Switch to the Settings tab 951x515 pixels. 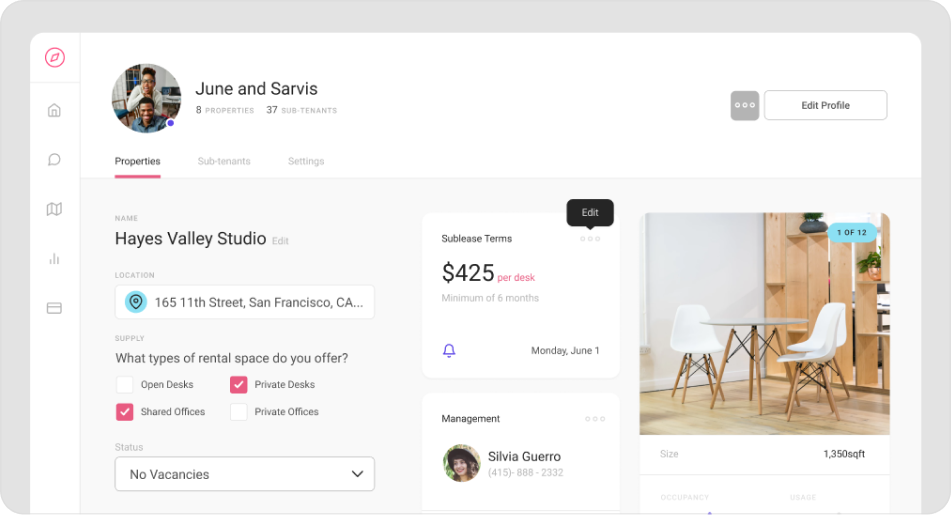[x=306, y=161]
